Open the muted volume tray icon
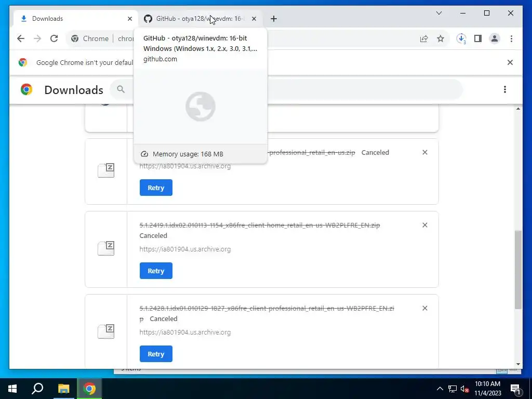Screen dimensions: 532x399 click(x=464, y=389)
